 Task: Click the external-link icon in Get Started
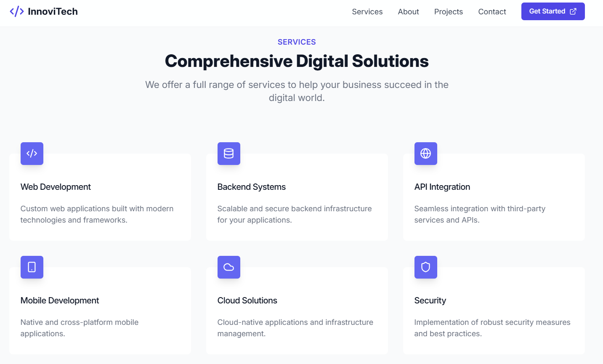click(x=573, y=11)
